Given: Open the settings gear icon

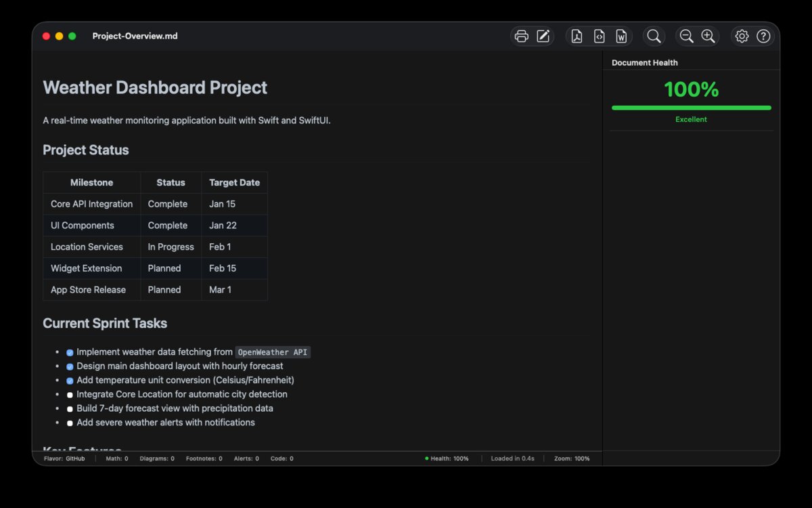Looking at the screenshot, I should pos(742,36).
